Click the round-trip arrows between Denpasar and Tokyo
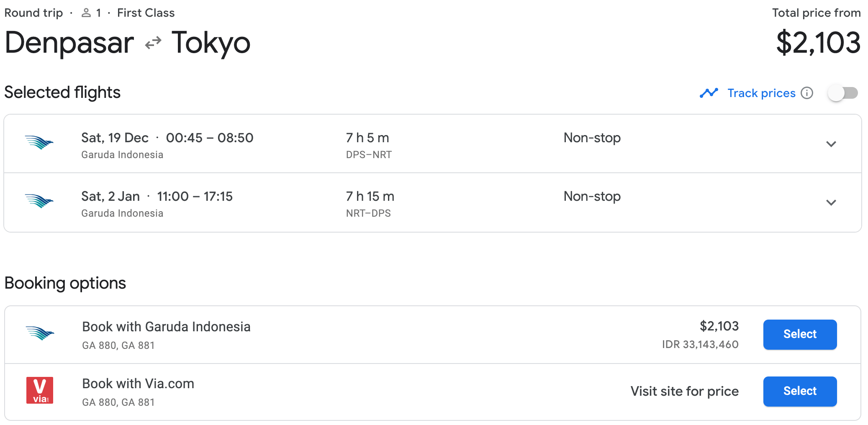The image size is (868, 425). (153, 43)
